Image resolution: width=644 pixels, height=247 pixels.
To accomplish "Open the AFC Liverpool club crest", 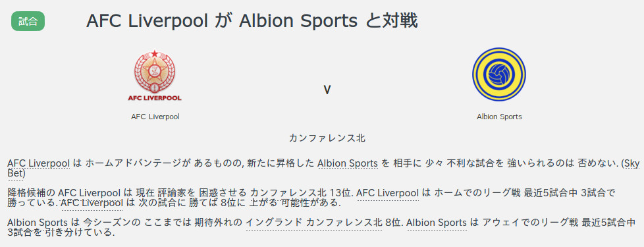I will (x=155, y=76).
